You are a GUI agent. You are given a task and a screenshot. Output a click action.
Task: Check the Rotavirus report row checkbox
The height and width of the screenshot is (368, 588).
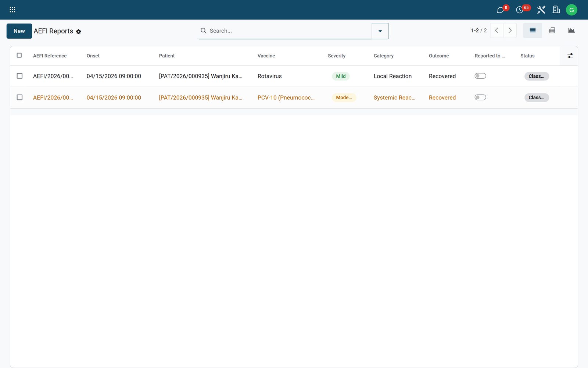tap(19, 76)
